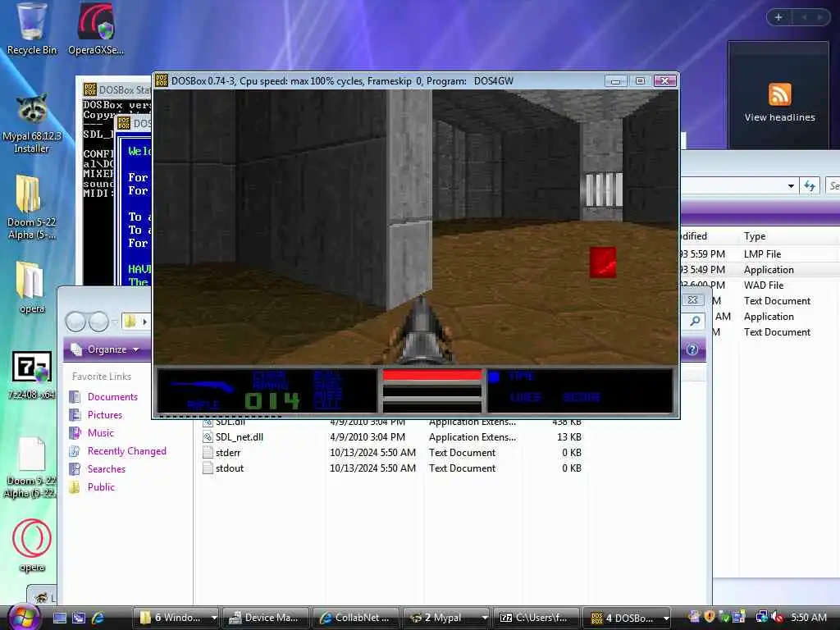Select the red Opera browser shortcut icon

click(x=32, y=545)
